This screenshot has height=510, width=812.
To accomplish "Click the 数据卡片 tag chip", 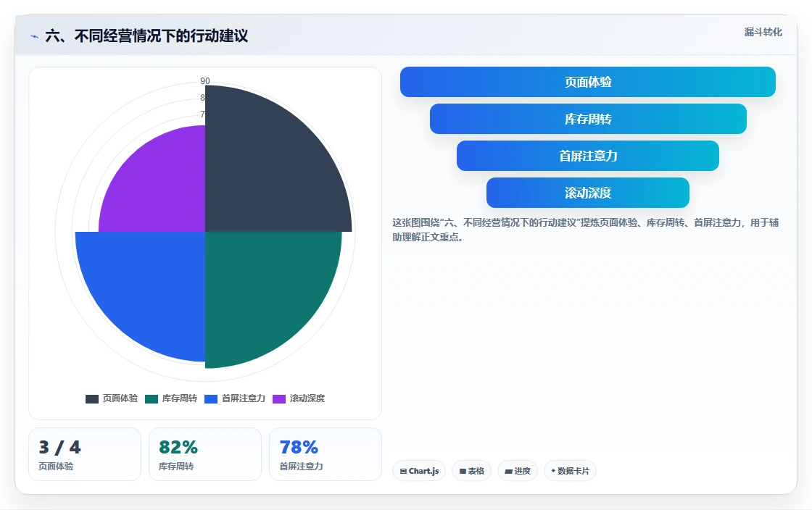I will [570, 471].
